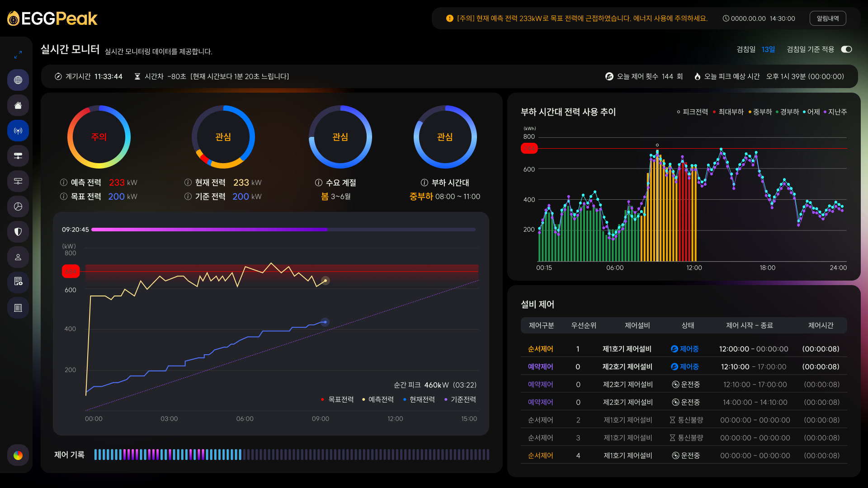Screen dimensions: 868x488
Task: Go to the home sidebar icon
Action: (18, 105)
